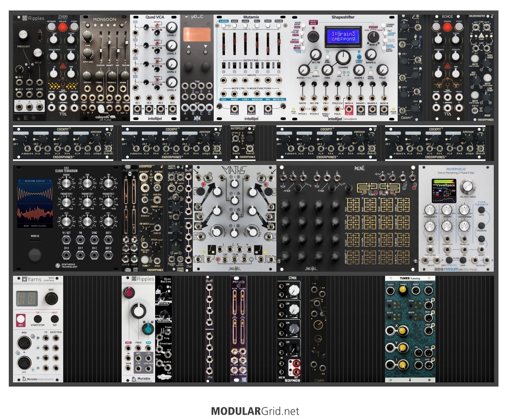Click the Mutamix CLK jack

[x=224, y=94]
